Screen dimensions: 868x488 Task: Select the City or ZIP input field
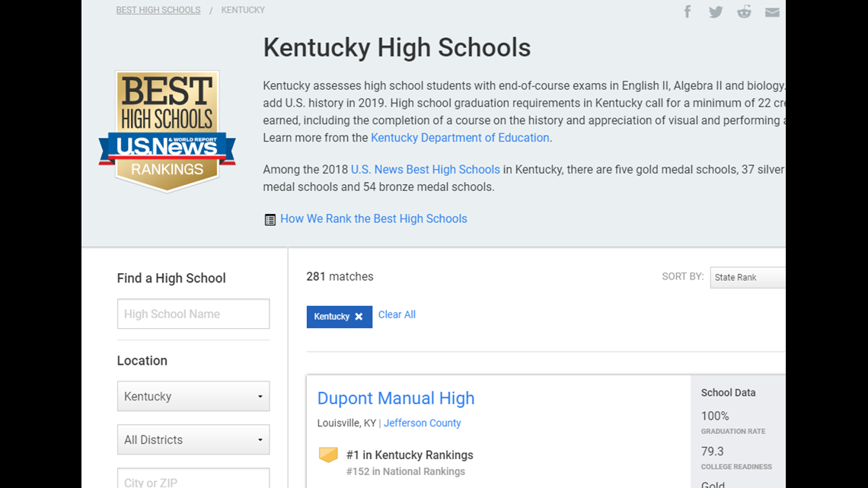pyautogui.click(x=193, y=480)
